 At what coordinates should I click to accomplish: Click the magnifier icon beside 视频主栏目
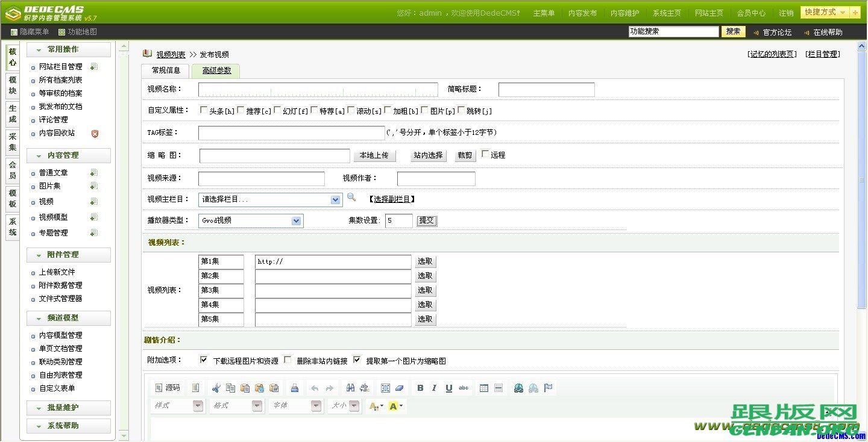click(x=351, y=199)
